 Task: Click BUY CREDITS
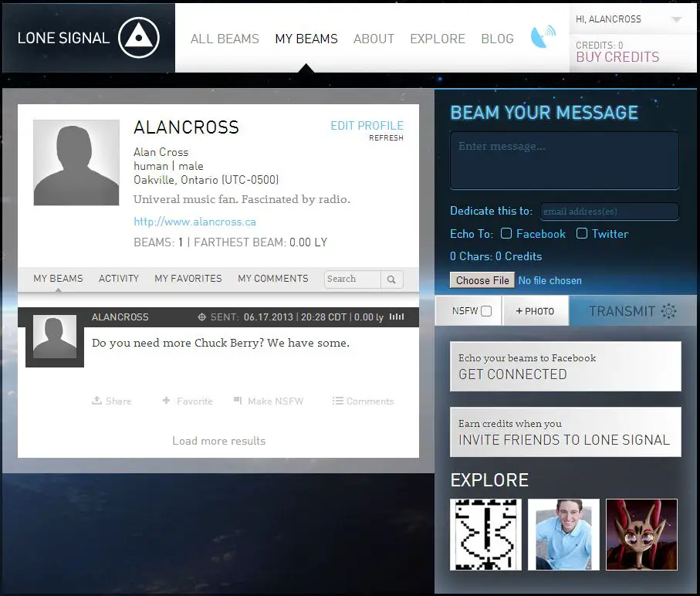(x=617, y=57)
